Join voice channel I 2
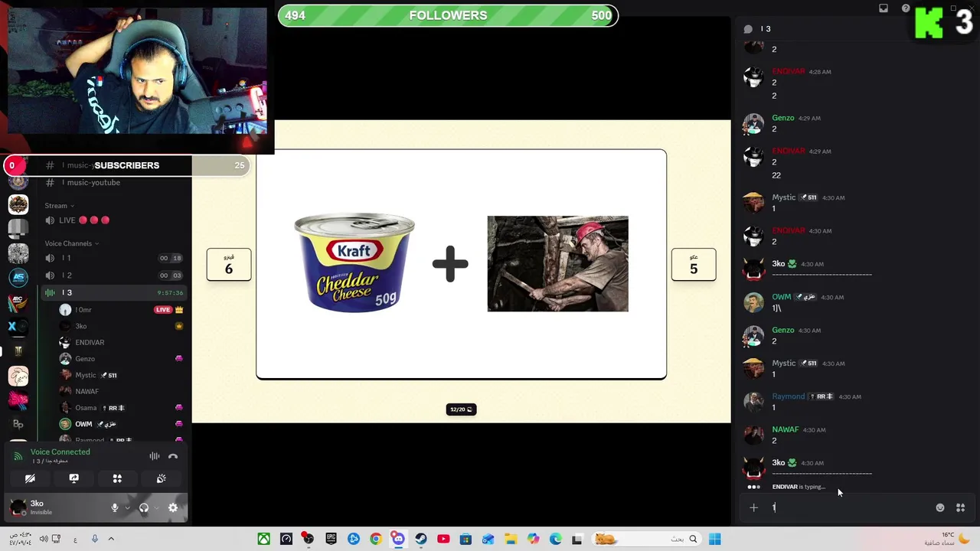The width and height of the screenshot is (980, 551). click(x=113, y=275)
